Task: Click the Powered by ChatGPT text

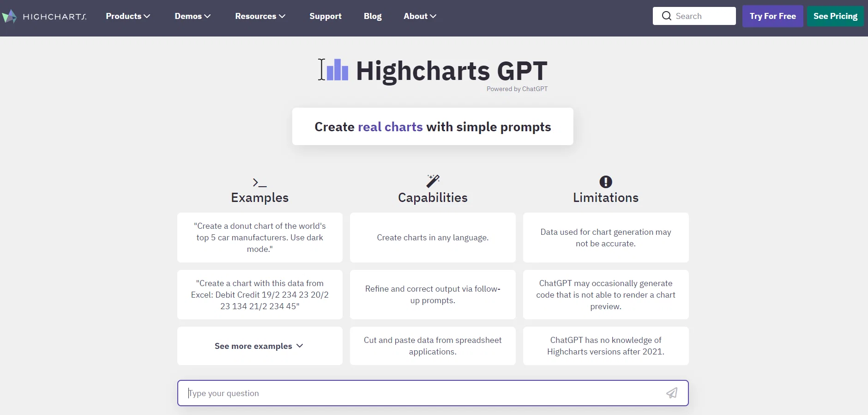Action: tap(517, 89)
